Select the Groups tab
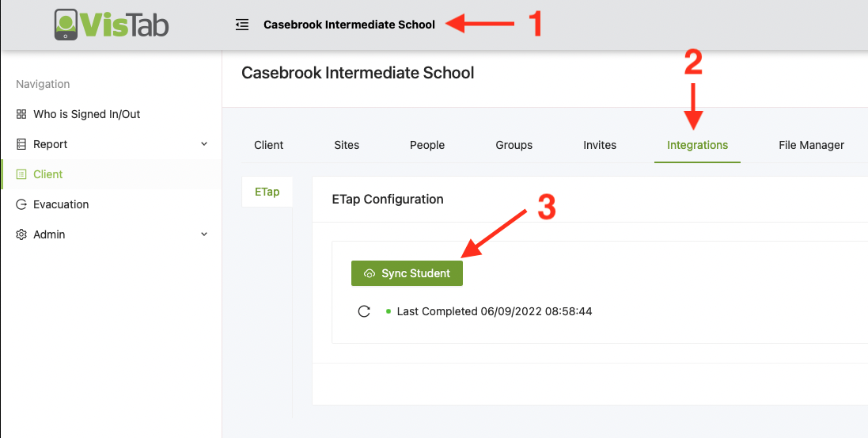 [514, 145]
